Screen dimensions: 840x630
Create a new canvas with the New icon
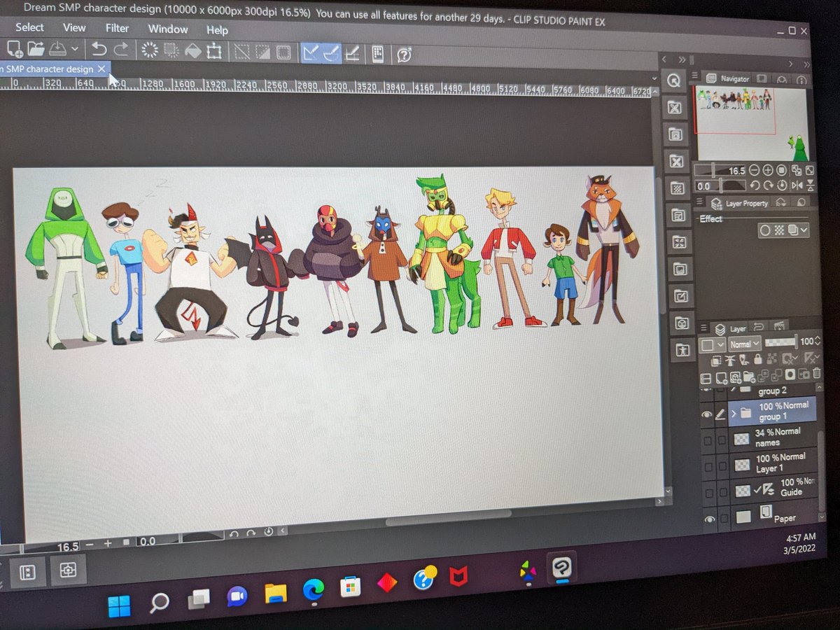(x=14, y=49)
